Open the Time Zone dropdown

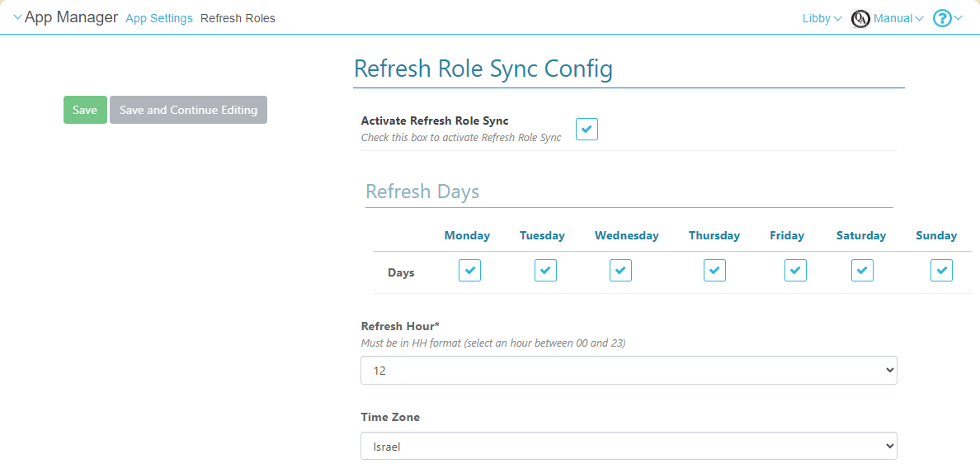click(629, 447)
